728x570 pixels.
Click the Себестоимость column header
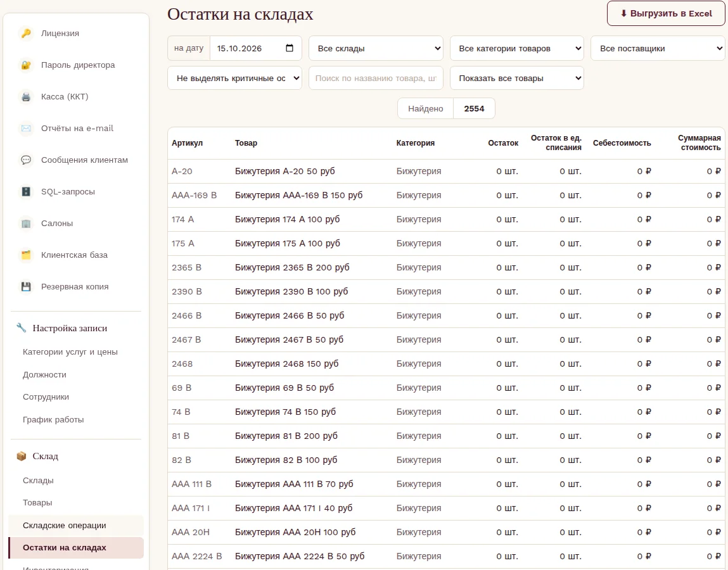coord(622,143)
